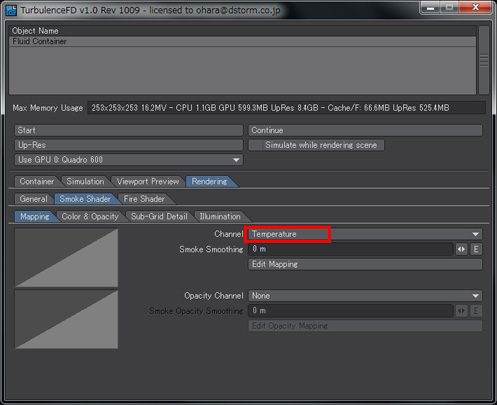This screenshot has height=405, width=497.
Task: Click the Start simulation button
Action: (x=129, y=130)
